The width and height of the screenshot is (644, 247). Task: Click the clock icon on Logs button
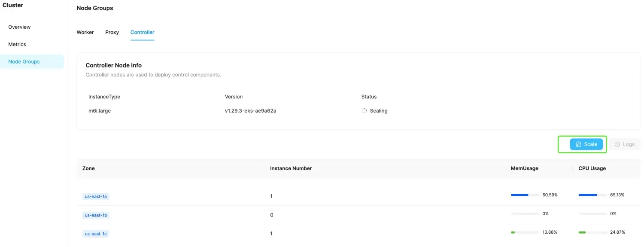click(x=617, y=144)
